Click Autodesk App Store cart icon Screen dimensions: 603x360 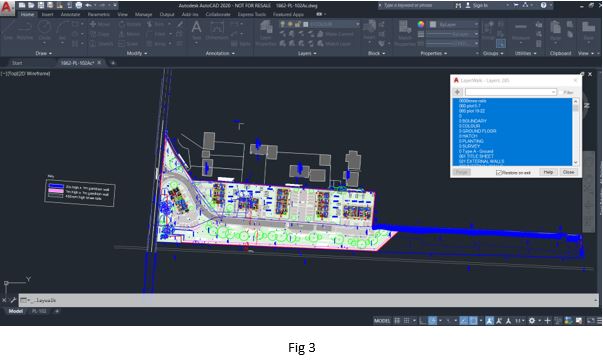(516, 5)
